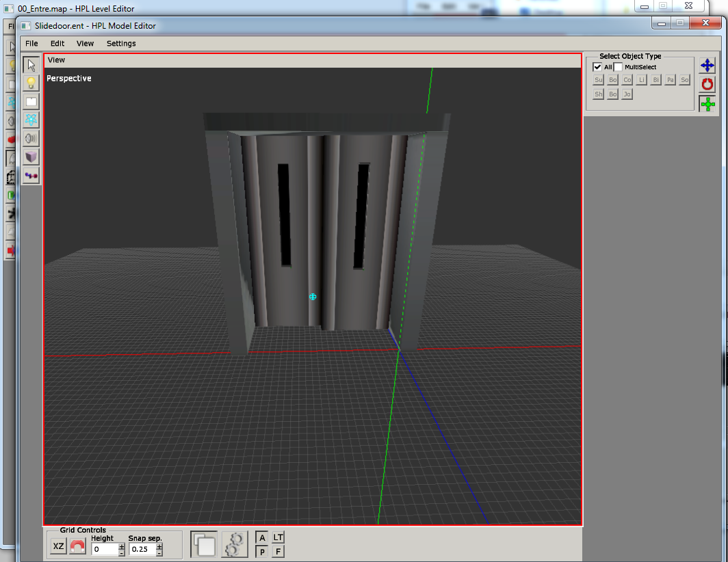
Task: Choose the sound speaker tool
Action: pyautogui.click(x=31, y=139)
